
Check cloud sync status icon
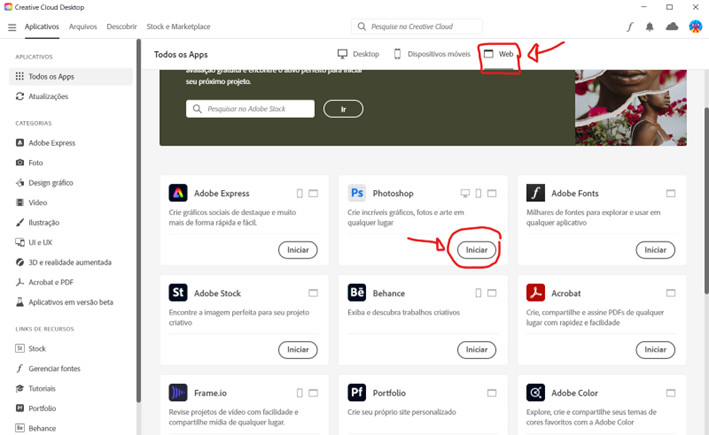click(x=672, y=27)
